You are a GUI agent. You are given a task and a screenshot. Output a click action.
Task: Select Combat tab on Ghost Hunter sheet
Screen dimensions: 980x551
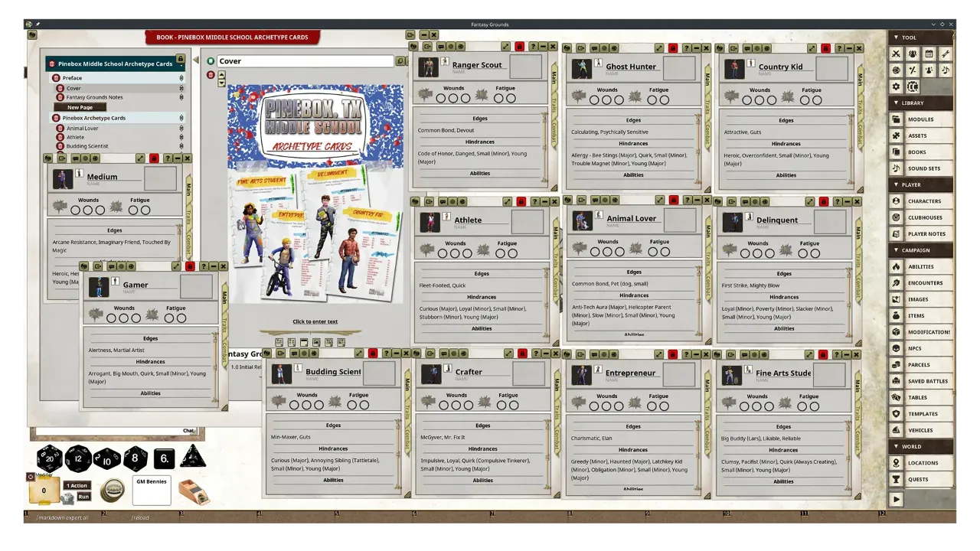(708, 133)
